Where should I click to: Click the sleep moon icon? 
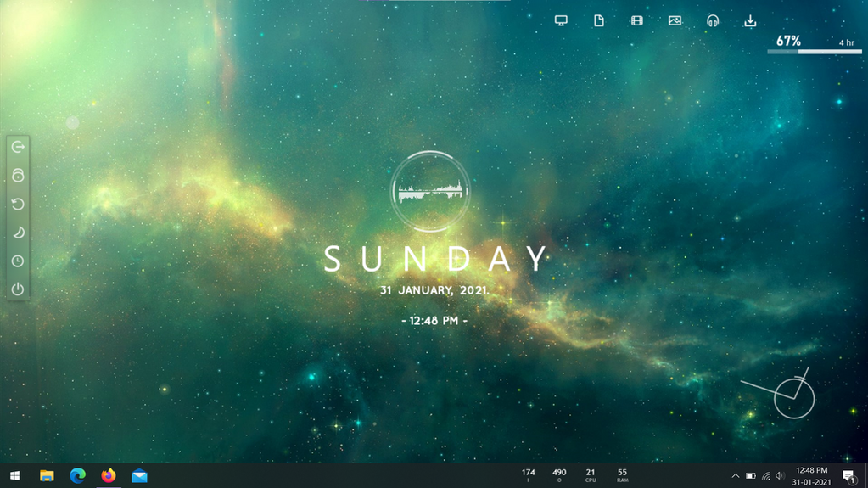pyautogui.click(x=19, y=232)
